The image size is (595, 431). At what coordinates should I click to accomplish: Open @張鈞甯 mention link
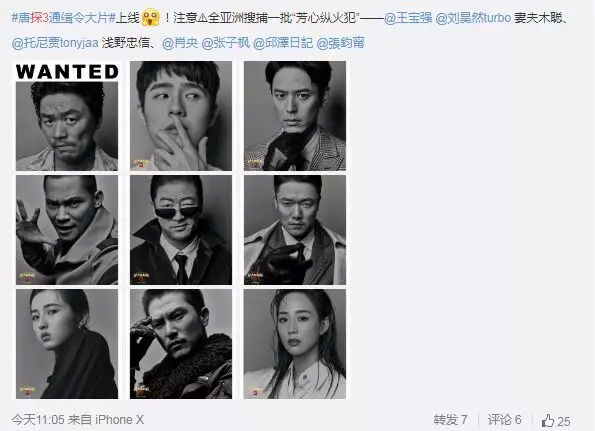tap(340, 43)
